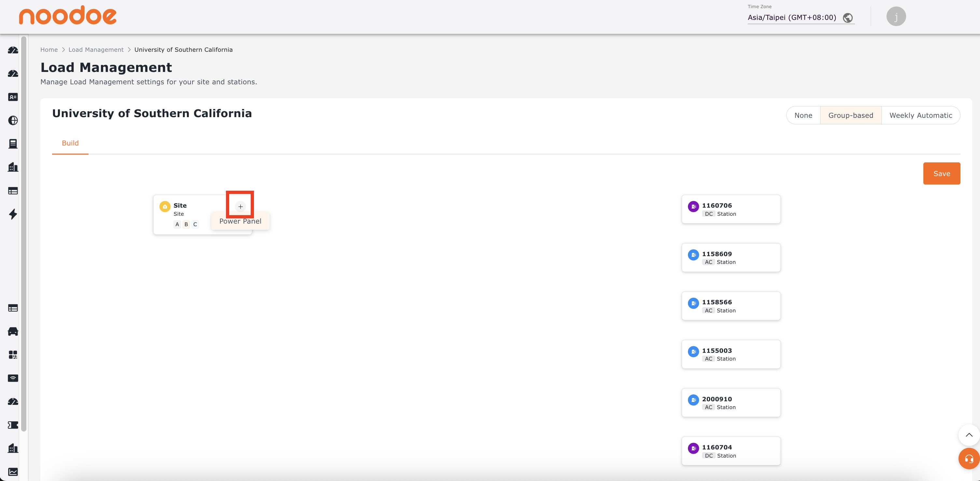This screenshot has width=980, height=481.
Task: Click the DC tag on station 1160704
Action: (709, 456)
